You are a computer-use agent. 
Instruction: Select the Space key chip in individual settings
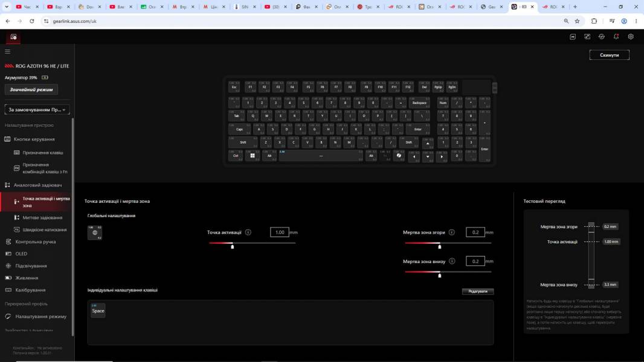(98, 310)
